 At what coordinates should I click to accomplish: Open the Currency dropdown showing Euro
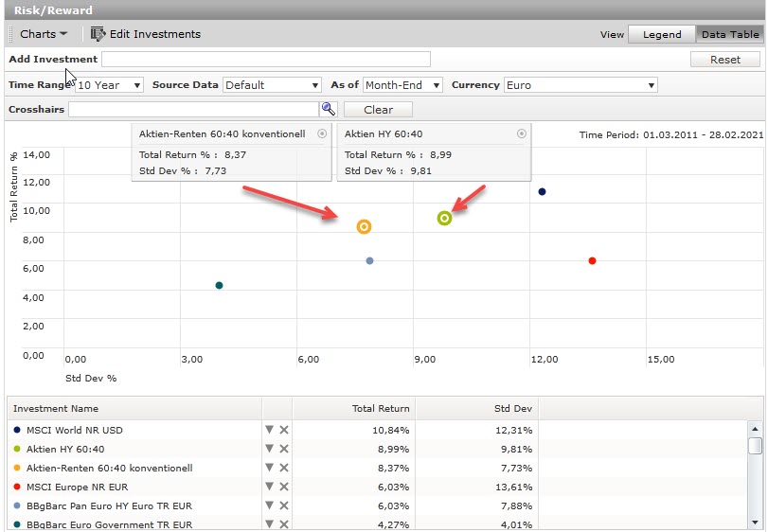(x=580, y=85)
